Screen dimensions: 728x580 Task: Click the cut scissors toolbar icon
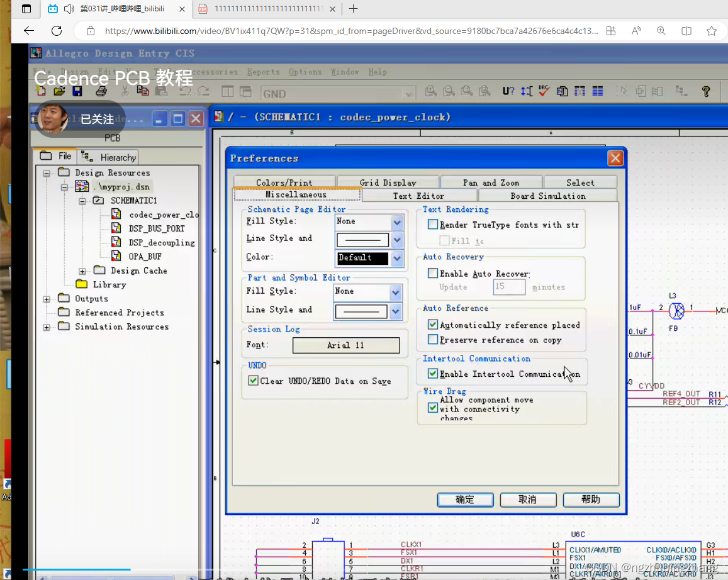point(125,91)
